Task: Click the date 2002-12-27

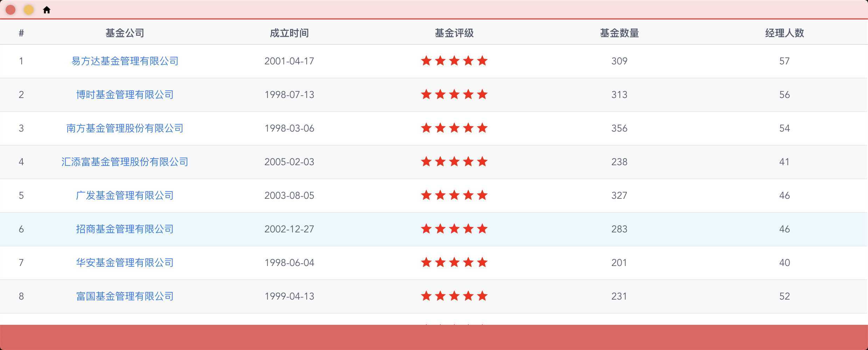Action: click(289, 229)
